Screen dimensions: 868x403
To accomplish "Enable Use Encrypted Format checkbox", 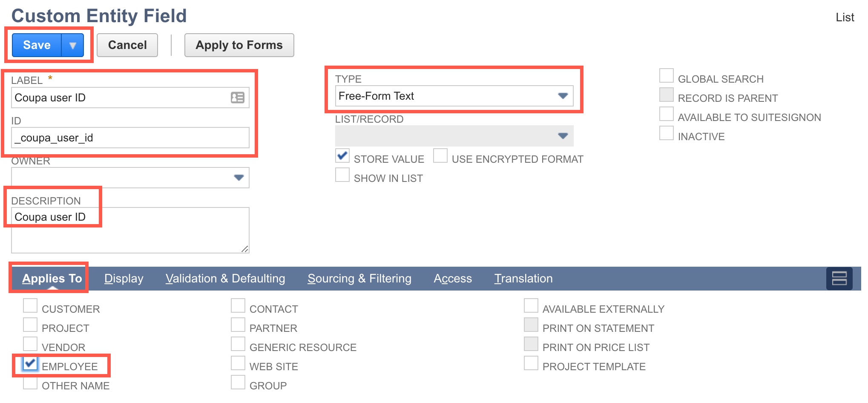I will point(440,156).
